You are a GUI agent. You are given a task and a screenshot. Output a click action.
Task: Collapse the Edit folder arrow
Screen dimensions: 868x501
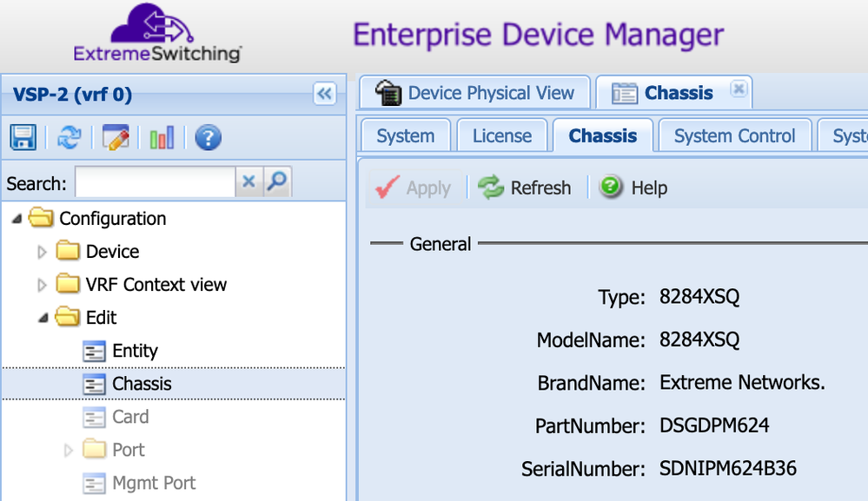43,319
